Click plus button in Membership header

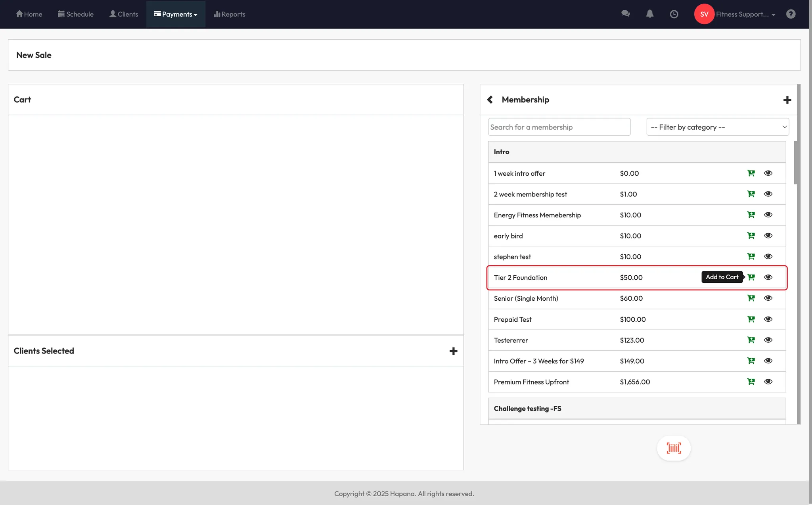point(787,100)
